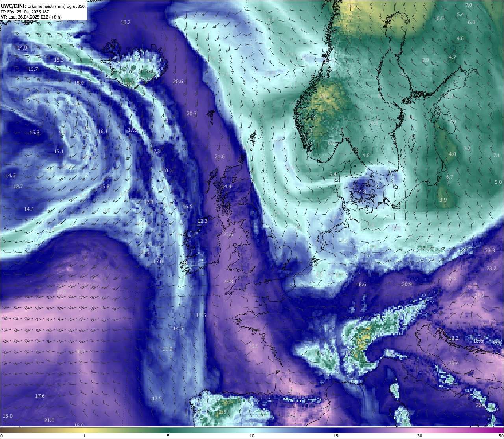This screenshot has width=504, height=439.
Task: Click the 18.0 value at lower left
Action: point(7,416)
